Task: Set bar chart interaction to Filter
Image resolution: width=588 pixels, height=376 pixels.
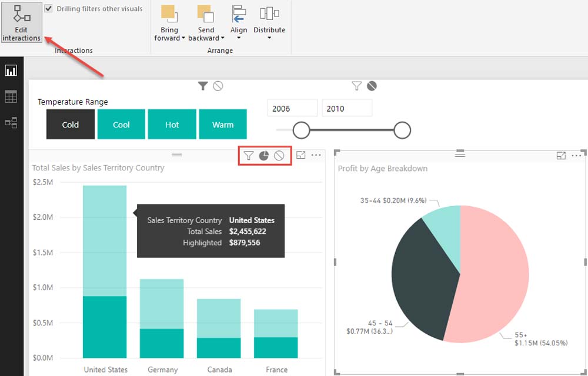Action: (x=249, y=156)
